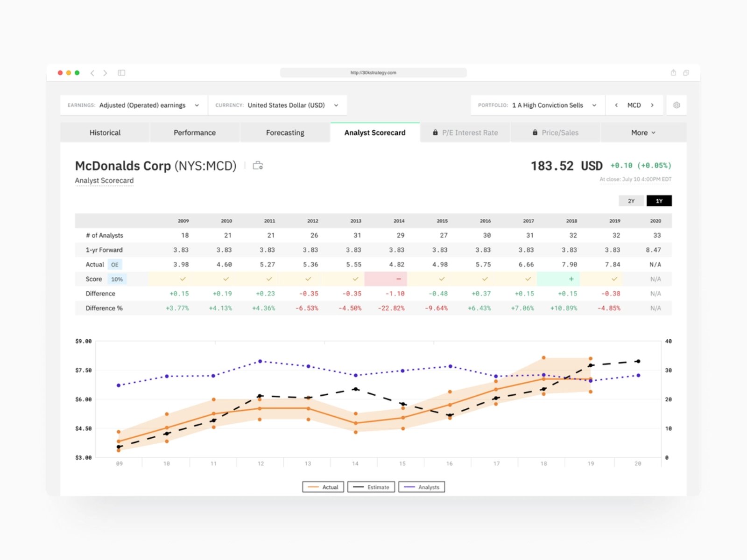Click the 7.90 actual value for 2018

click(569, 265)
